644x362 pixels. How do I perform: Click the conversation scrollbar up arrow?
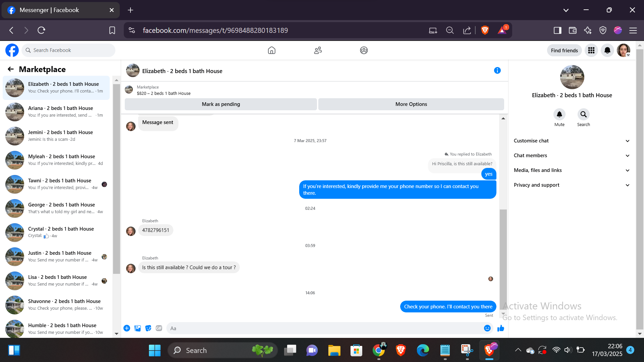[x=503, y=118]
